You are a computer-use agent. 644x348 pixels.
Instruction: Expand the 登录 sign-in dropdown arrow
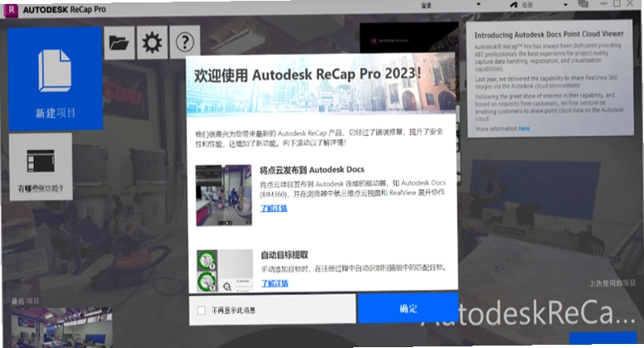[479, 5]
